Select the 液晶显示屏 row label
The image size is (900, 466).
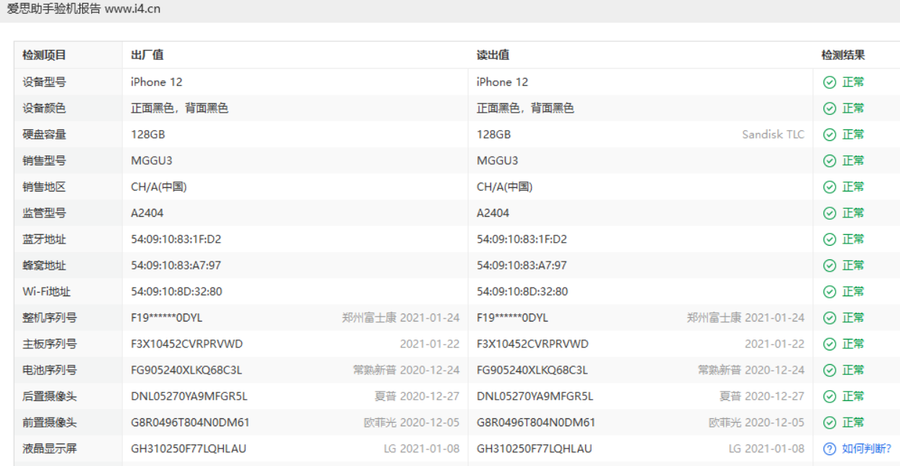pos(49,449)
